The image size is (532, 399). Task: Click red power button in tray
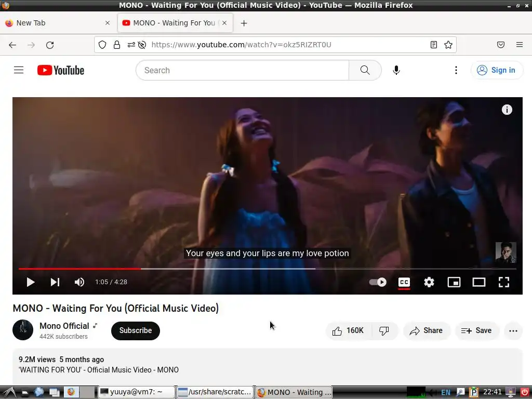525,392
